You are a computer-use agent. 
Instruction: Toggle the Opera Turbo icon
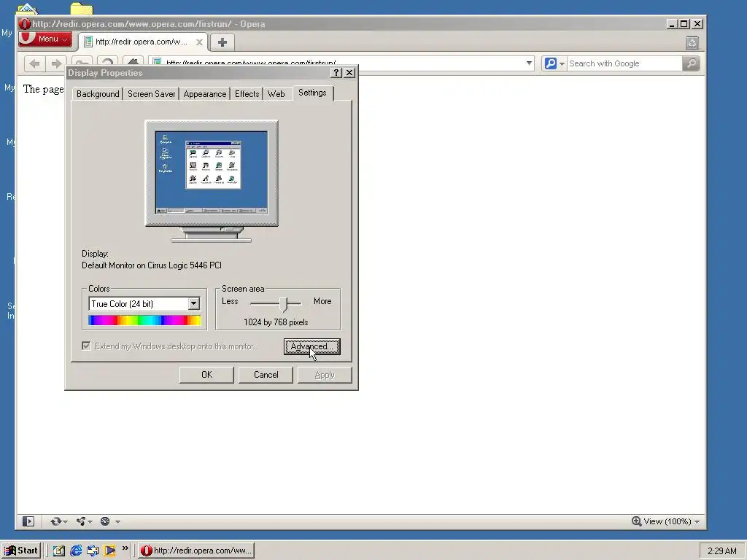[105, 521]
